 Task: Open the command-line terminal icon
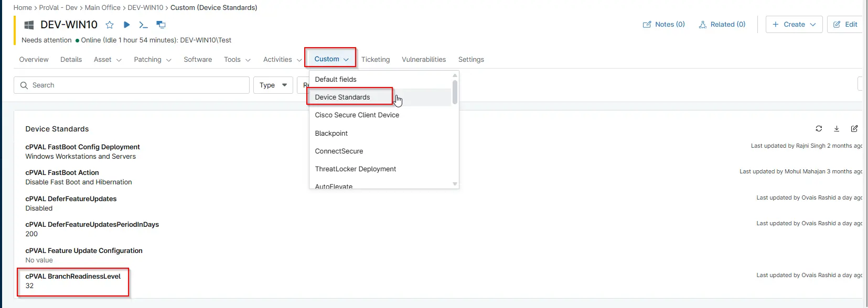(143, 25)
